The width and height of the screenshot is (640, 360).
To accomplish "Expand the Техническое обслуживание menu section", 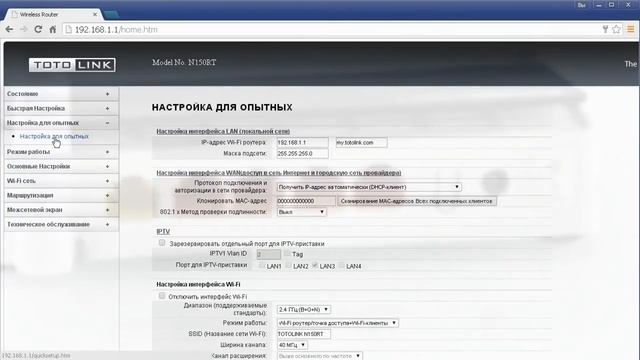I will (x=61, y=224).
